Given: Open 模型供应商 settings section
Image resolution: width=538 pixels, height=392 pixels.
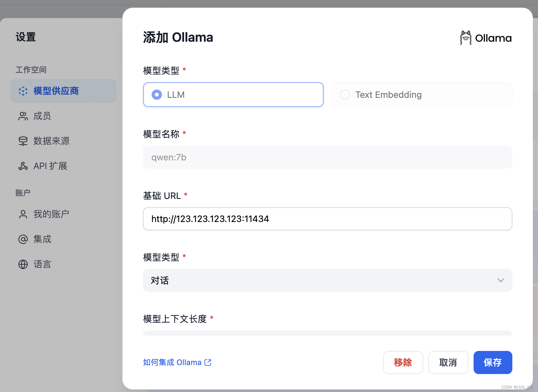Looking at the screenshot, I should click(x=63, y=91).
